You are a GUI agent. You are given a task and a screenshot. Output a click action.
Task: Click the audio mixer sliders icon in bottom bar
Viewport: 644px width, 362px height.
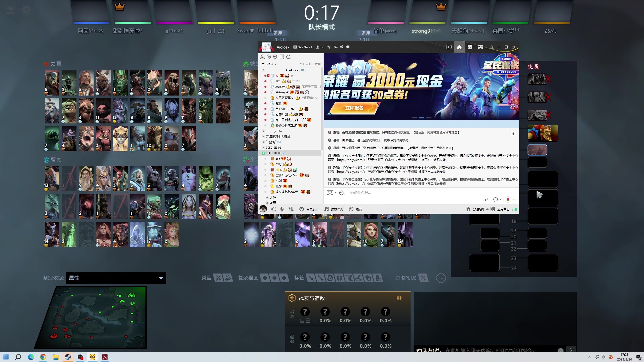(x=291, y=209)
